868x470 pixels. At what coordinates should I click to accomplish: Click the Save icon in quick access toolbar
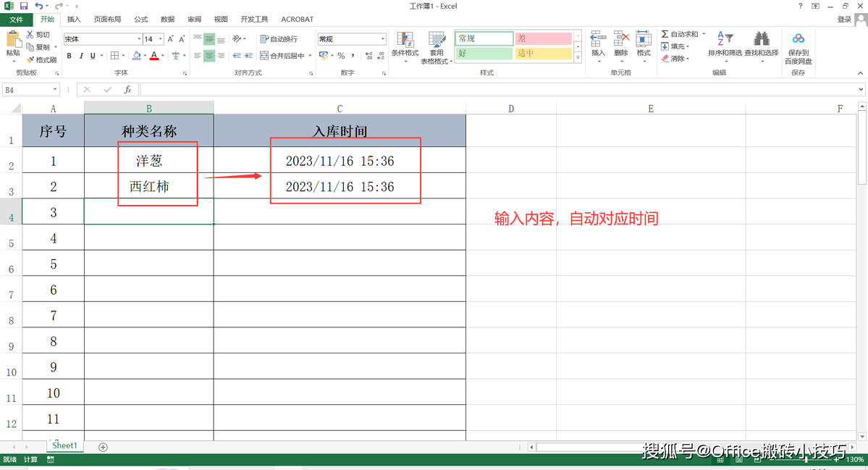click(x=24, y=6)
